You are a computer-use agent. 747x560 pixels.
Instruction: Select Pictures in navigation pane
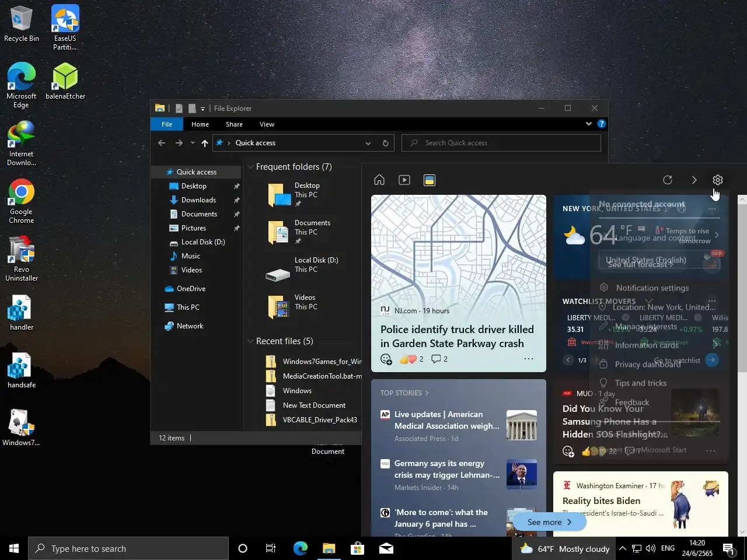point(193,228)
